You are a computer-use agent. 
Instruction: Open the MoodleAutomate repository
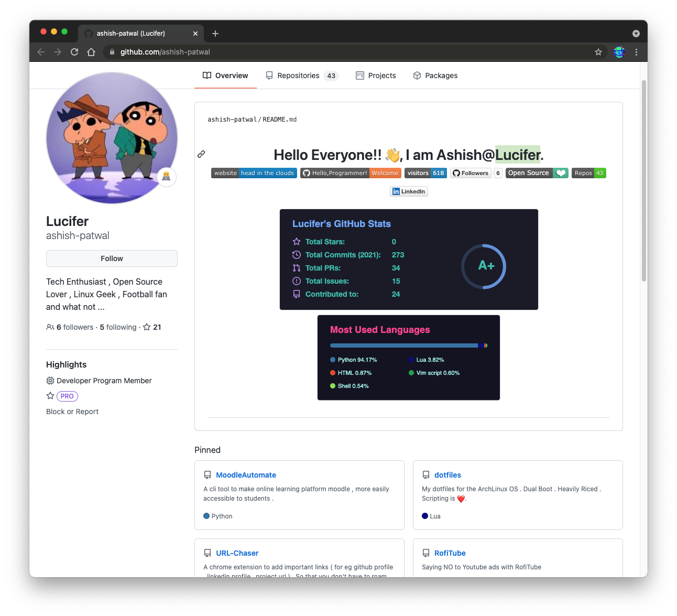pyautogui.click(x=246, y=475)
